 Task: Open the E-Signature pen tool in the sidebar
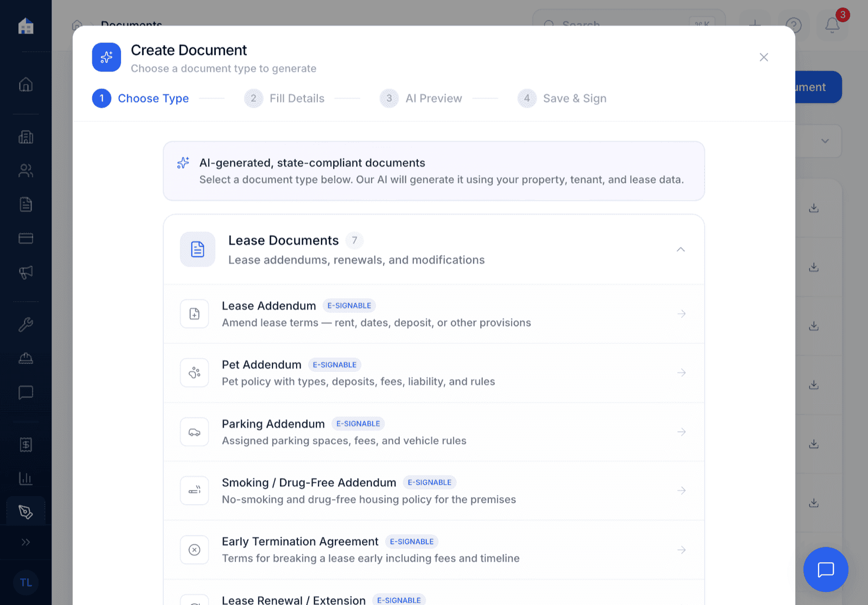pos(25,510)
